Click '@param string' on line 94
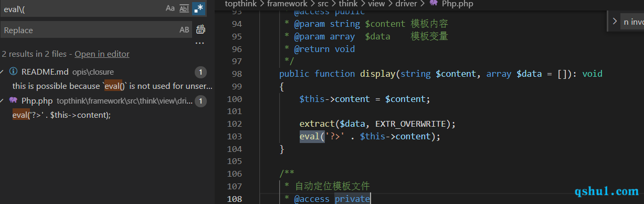 (327, 24)
